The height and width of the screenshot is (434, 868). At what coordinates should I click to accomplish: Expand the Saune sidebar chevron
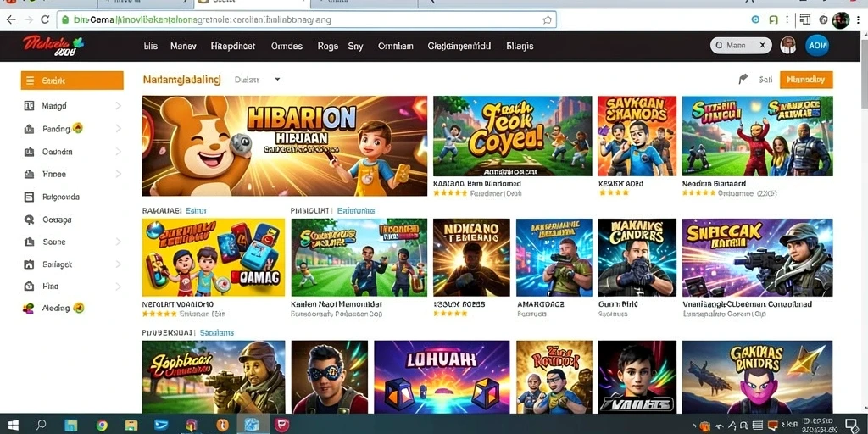[118, 242]
